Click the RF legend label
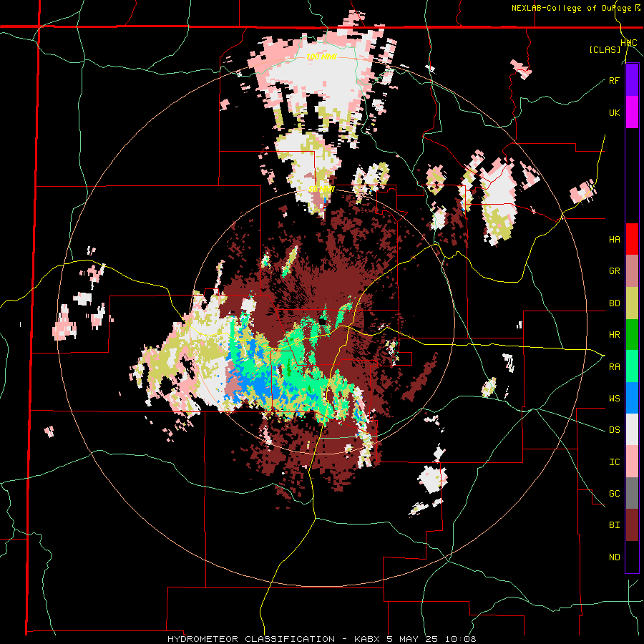The image size is (644, 644). (614, 81)
